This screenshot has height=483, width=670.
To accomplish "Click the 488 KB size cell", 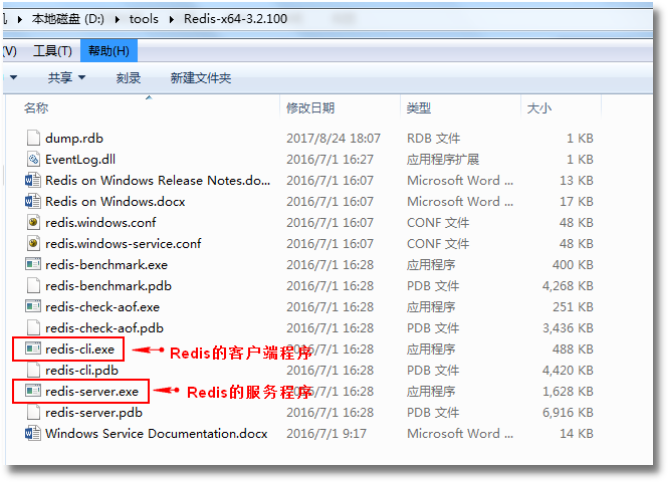I will point(573,349).
